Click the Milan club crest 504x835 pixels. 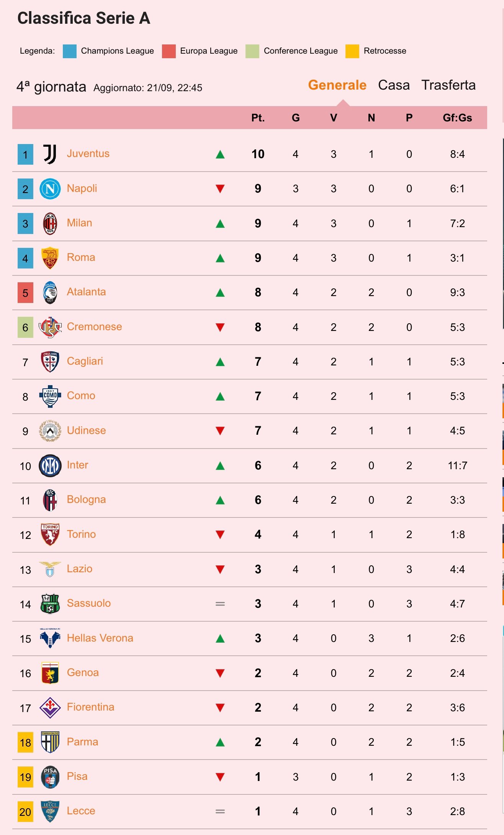50,223
